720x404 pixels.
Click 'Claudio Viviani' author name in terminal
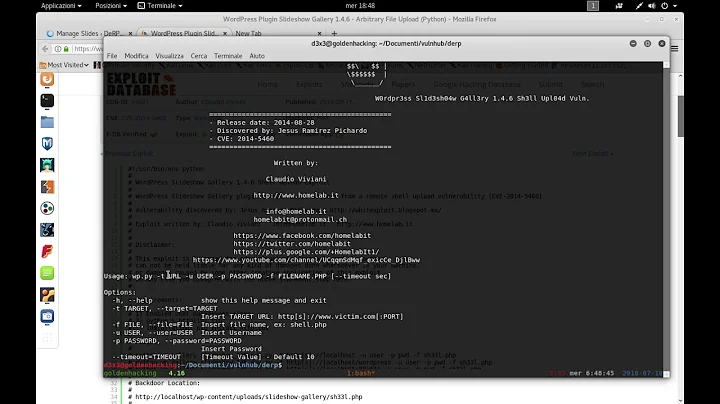[x=296, y=179]
